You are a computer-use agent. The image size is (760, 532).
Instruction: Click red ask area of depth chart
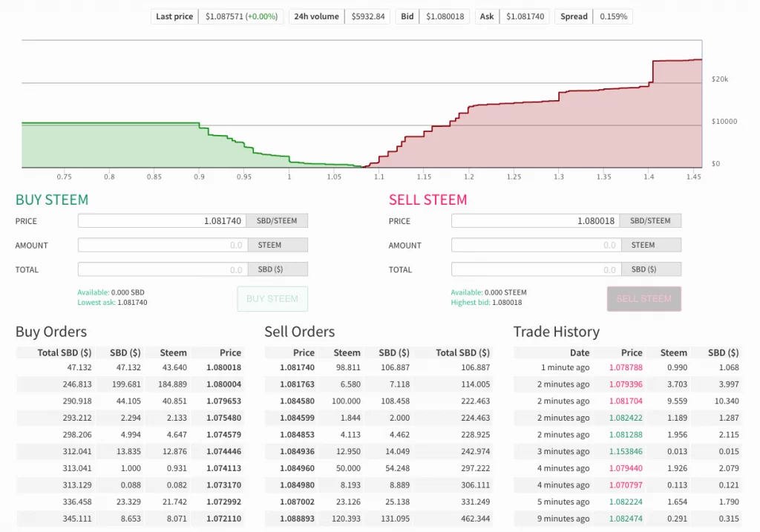click(594, 134)
